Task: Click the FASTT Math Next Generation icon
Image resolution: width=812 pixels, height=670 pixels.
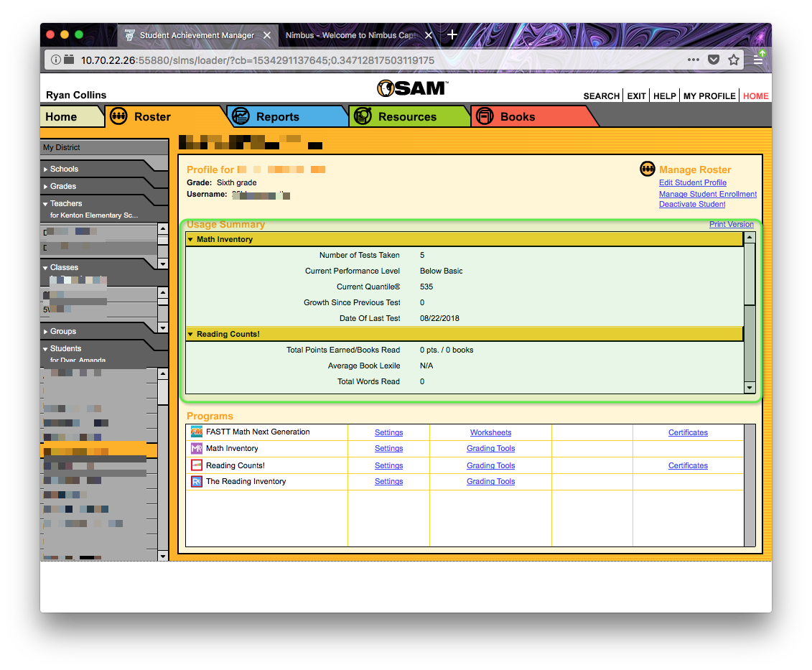Action: pos(196,432)
